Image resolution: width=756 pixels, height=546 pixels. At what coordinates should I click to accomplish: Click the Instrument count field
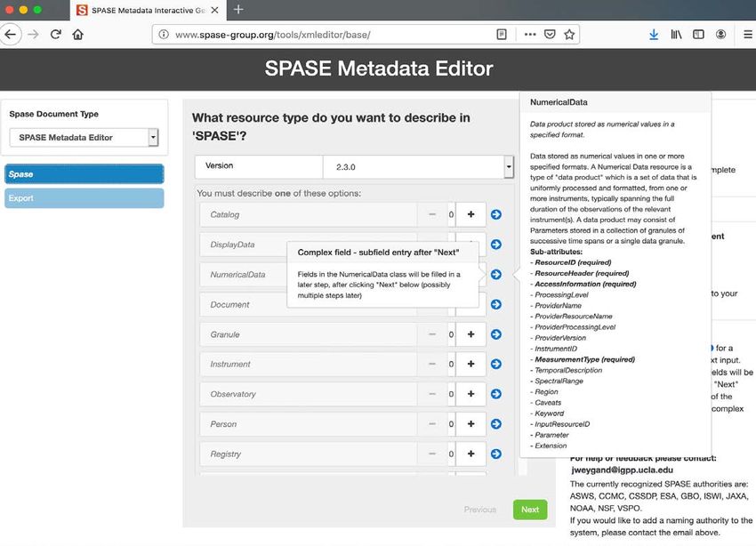point(451,364)
